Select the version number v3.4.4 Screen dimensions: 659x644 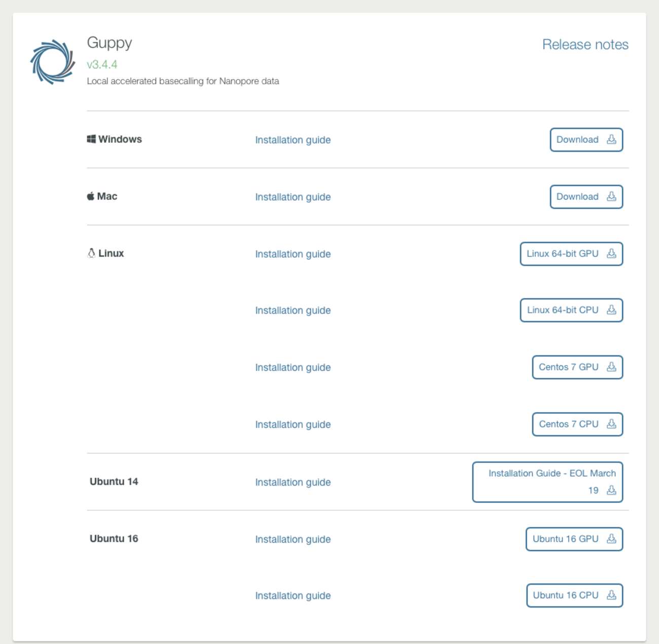click(102, 64)
